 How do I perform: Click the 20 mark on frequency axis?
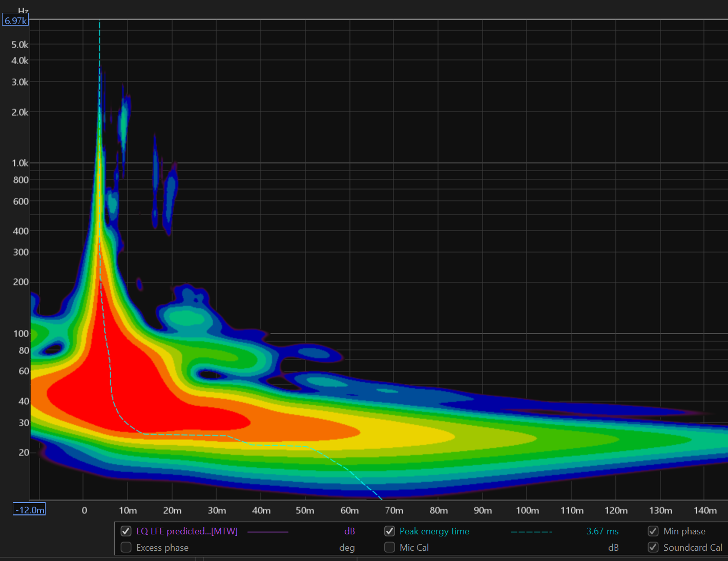24,452
